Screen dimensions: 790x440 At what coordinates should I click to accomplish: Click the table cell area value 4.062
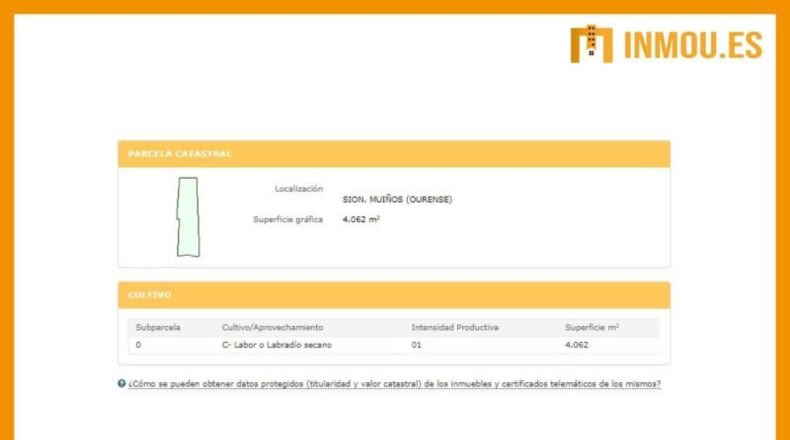tap(577, 345)
